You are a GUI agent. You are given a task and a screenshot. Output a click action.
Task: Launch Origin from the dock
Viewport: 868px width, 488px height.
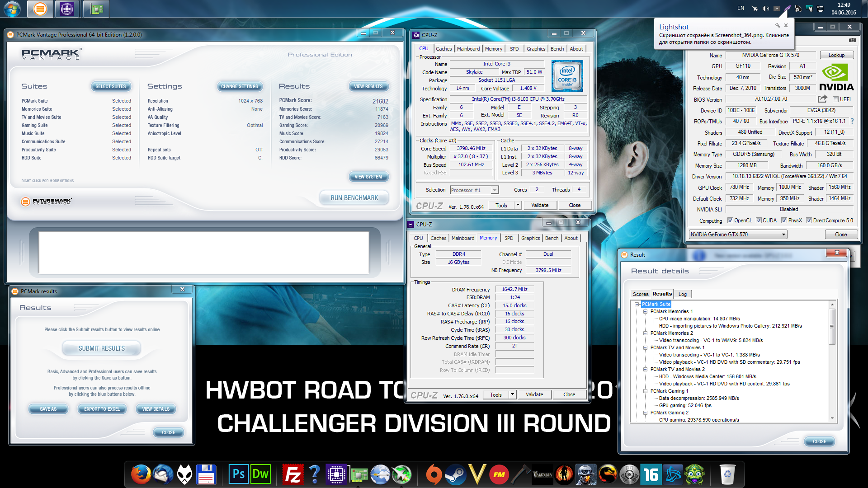[x=434, y=474]
